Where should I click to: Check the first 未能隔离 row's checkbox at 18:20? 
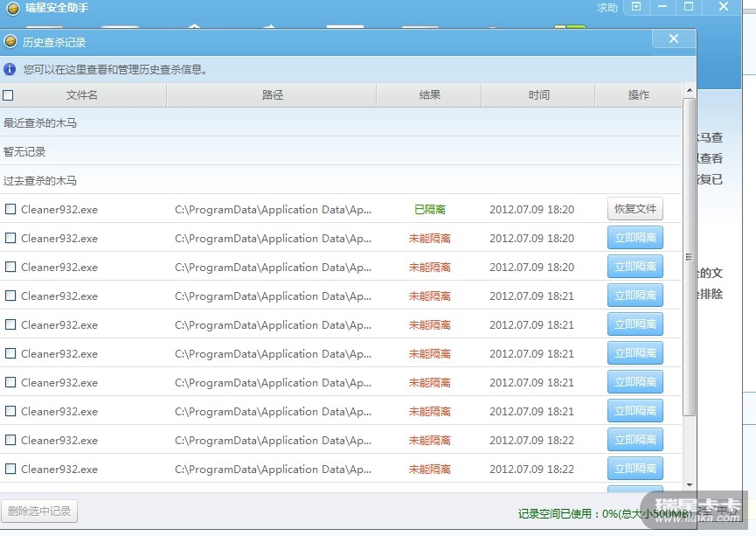10,238
